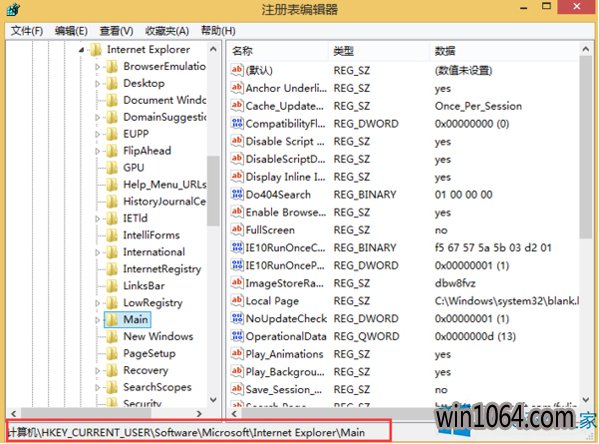Select the Disable Script value row
Image resolution: width=600 pixels, height=444 pixels.
tap(404, 141)
